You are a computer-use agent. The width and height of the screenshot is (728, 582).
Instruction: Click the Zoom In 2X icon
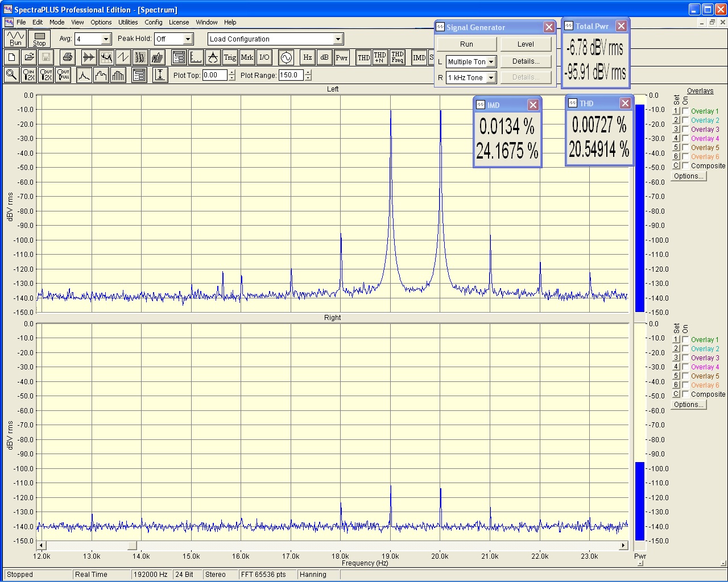[x=29, y=75]
